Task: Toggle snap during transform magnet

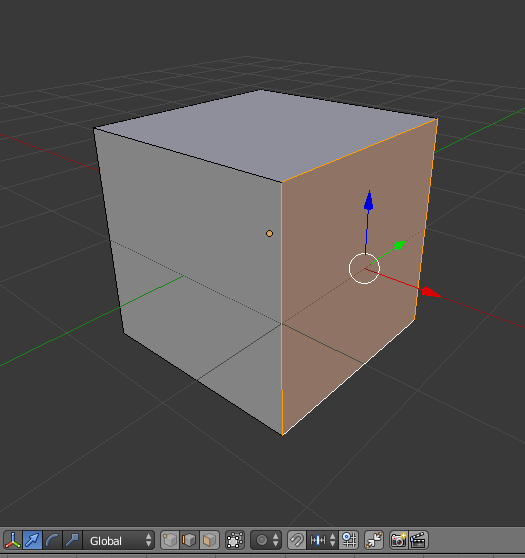Action: (296, 540)
